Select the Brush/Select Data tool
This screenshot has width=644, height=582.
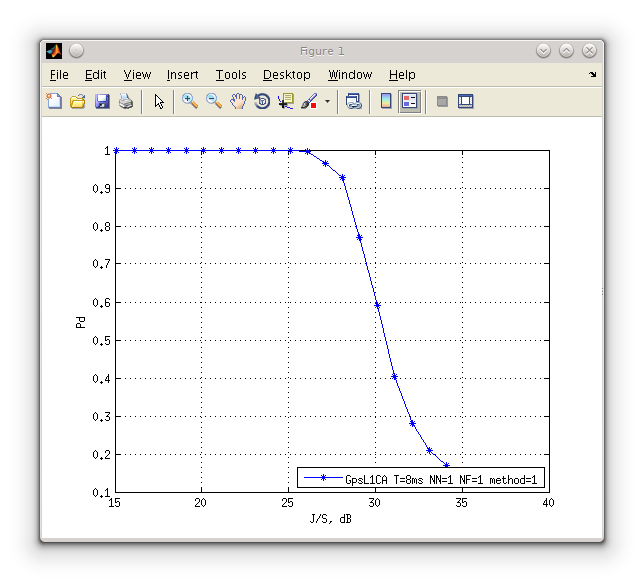[309, 101]
